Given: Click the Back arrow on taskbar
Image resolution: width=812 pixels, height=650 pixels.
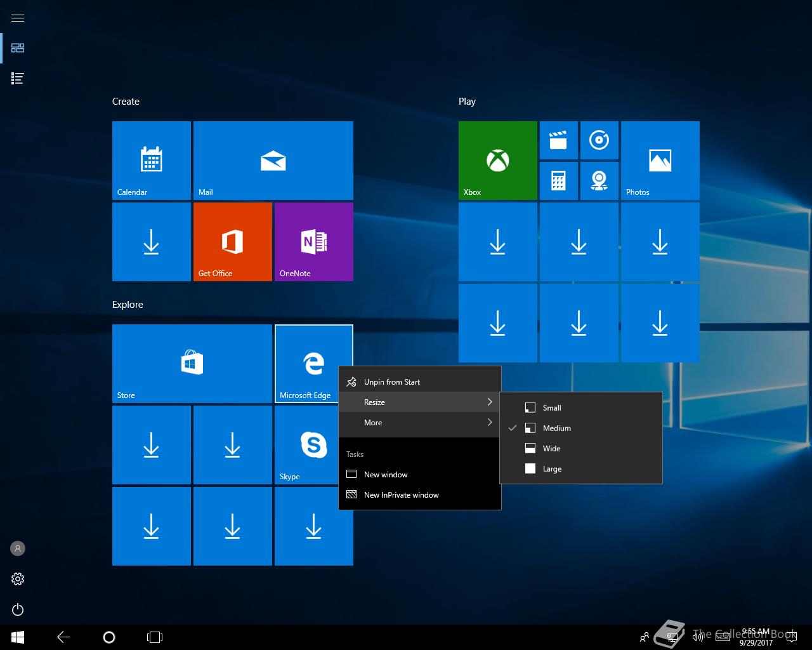Looking at the screenshot, I should pos(63,637).
